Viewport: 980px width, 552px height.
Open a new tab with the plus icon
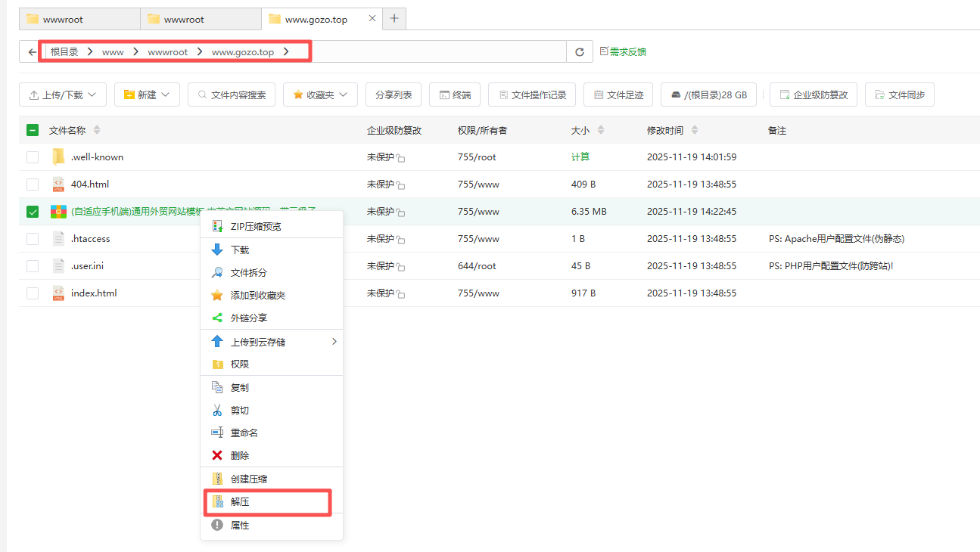click(394, 18)
